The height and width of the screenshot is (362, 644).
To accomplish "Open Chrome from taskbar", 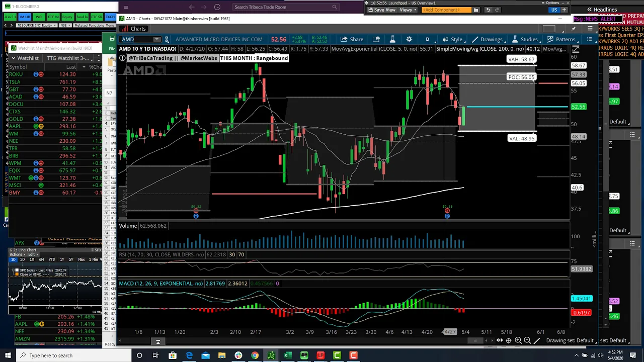I will coord(255,355).
